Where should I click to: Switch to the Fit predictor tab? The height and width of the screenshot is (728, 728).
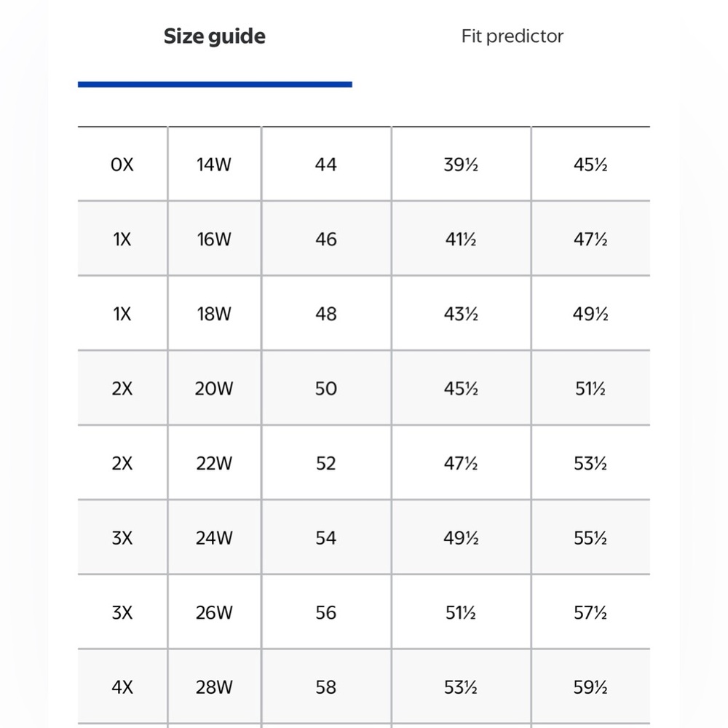pyautogui.click(x=512, y=36)
